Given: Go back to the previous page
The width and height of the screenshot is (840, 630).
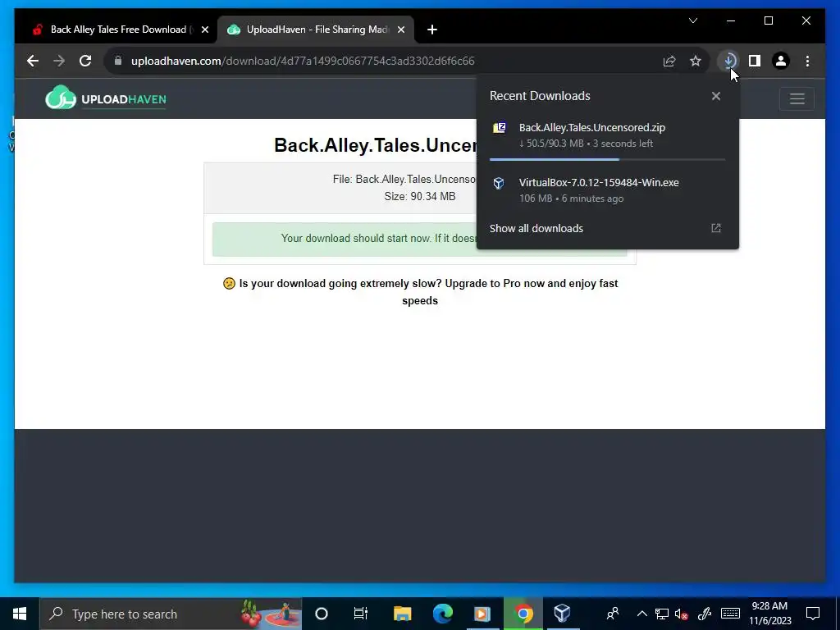Looking at the screenshot, I should 33,61.
